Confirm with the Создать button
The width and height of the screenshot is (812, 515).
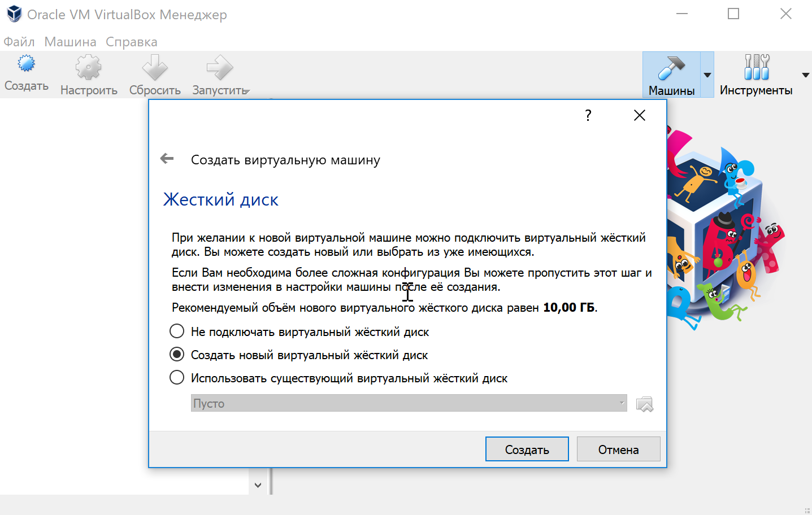526,448
